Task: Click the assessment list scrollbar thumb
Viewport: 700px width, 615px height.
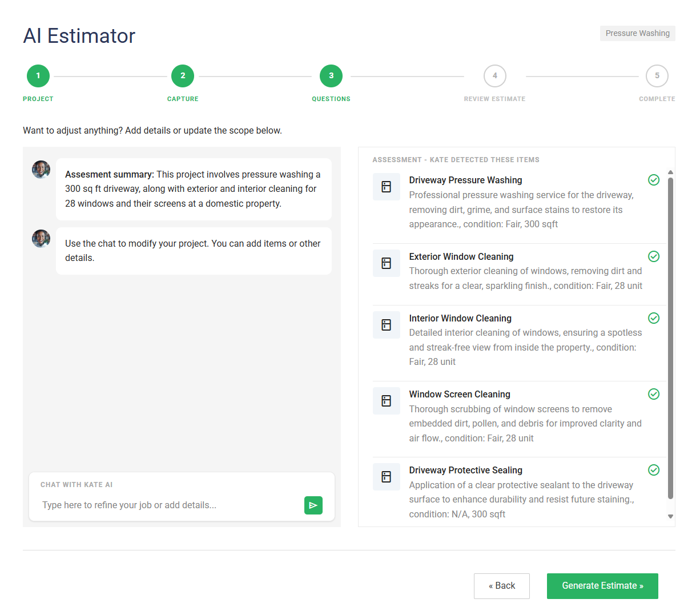Action: (x=670, y=337)
